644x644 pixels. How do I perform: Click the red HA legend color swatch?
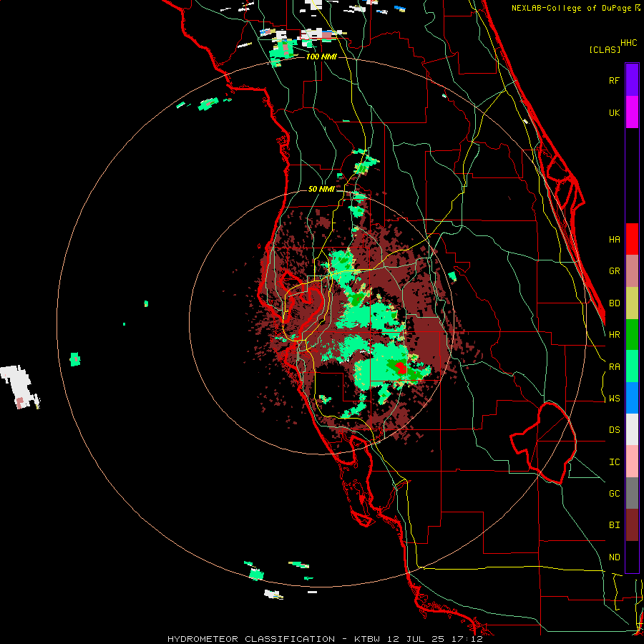[632, 239]
